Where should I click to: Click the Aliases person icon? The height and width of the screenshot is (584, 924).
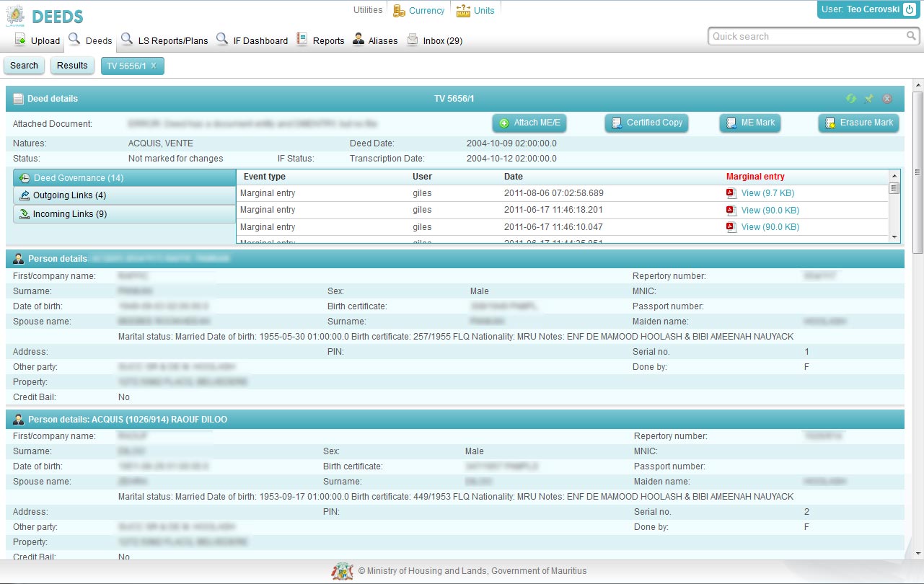click(x=358, y=40)
